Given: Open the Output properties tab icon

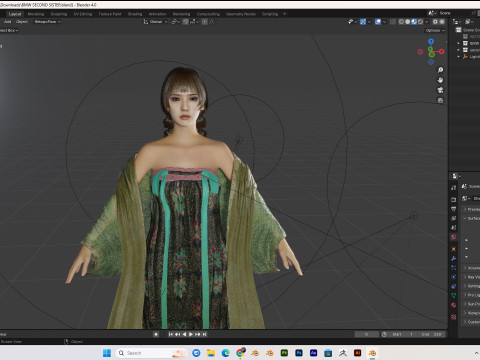Looking at the screenshot, I should 454,209.
